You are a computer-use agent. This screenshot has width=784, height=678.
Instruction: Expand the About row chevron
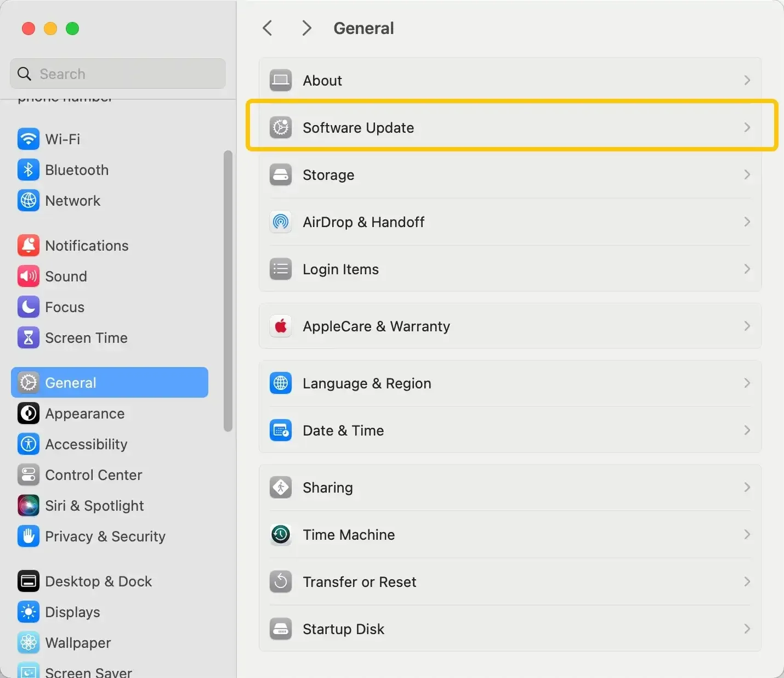tap(747, 80)
